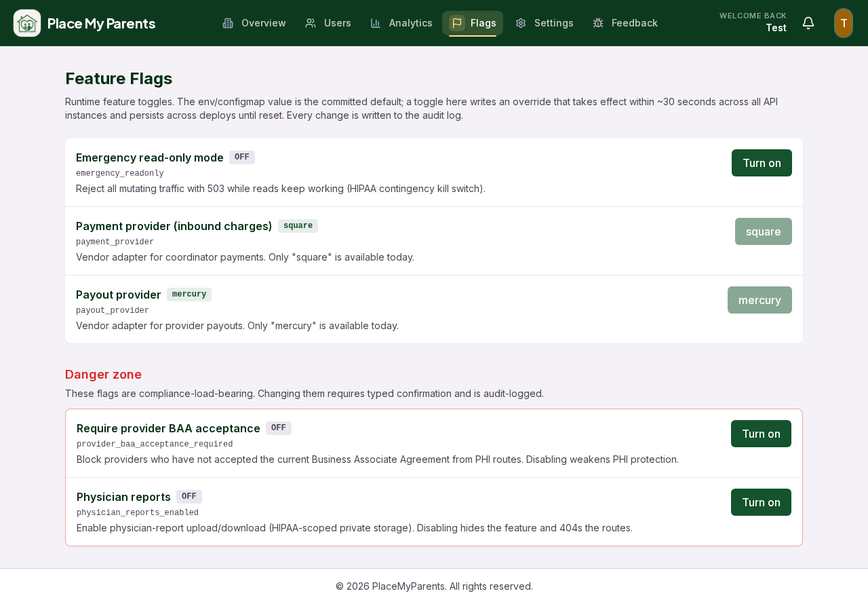Screen dimensions: 868x604
Task: Turn on Physician reports flag
Action: tap(761, 502)
